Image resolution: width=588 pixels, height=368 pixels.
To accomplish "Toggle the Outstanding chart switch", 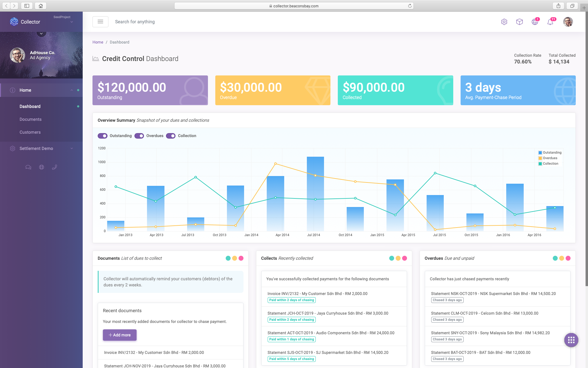I will (x=103, y=136).
